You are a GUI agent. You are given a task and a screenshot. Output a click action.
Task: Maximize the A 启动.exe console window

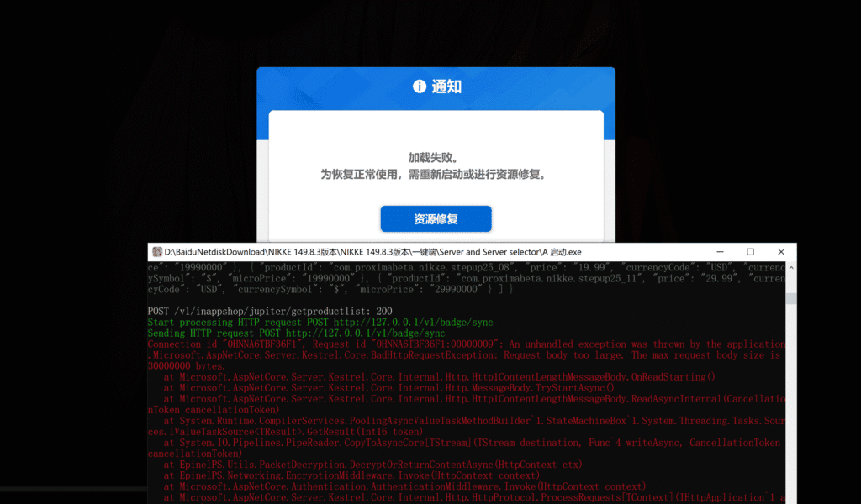(750, 252)
